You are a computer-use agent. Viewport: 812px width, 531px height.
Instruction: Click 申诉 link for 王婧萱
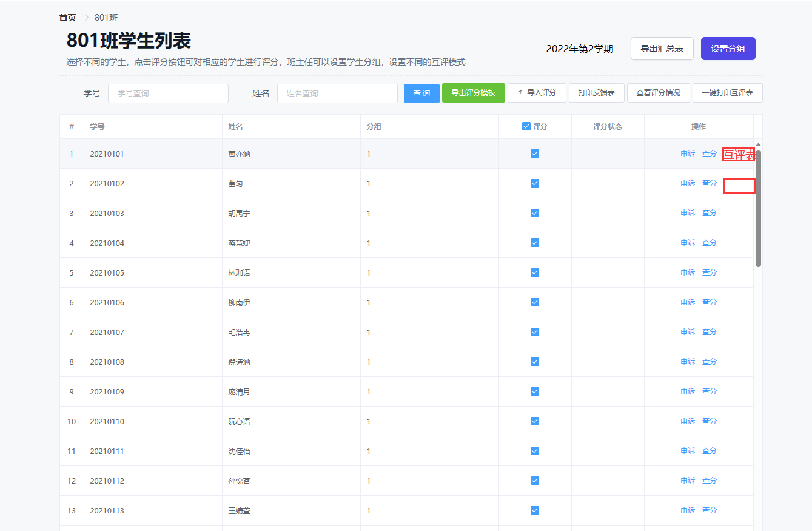[688, 510]
